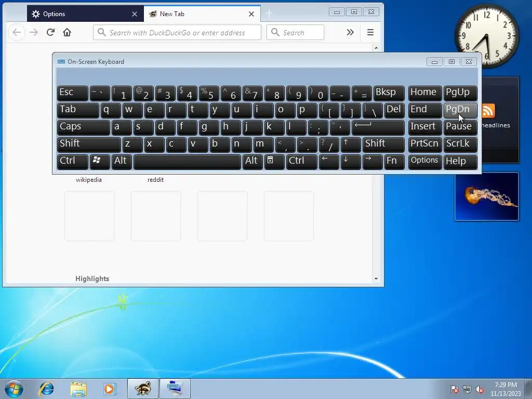Click the browser forward arrow
The width and height of the screenshot is (532, 399).
point(34,32)
